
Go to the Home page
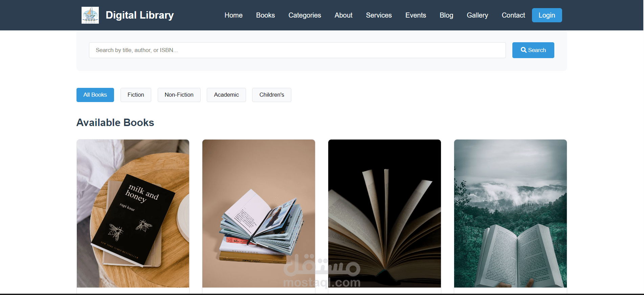(234, 15)
